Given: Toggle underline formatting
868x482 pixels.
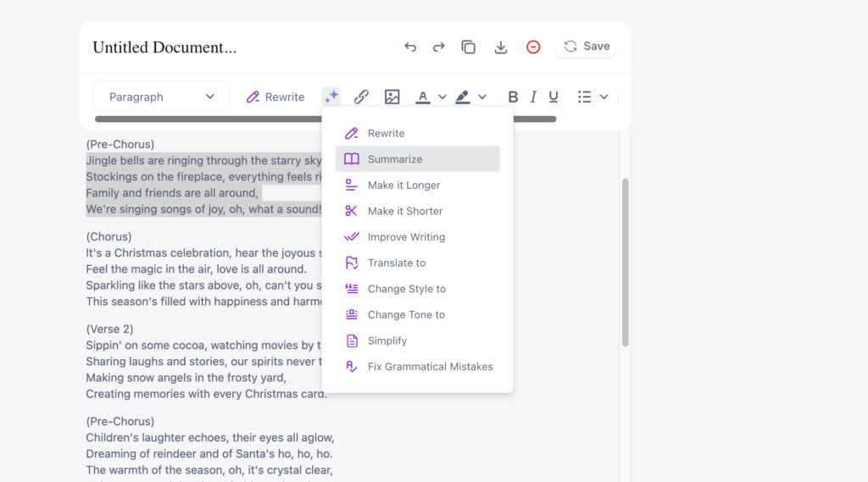Looking at the screenshot, I should (x=554, y=97).
